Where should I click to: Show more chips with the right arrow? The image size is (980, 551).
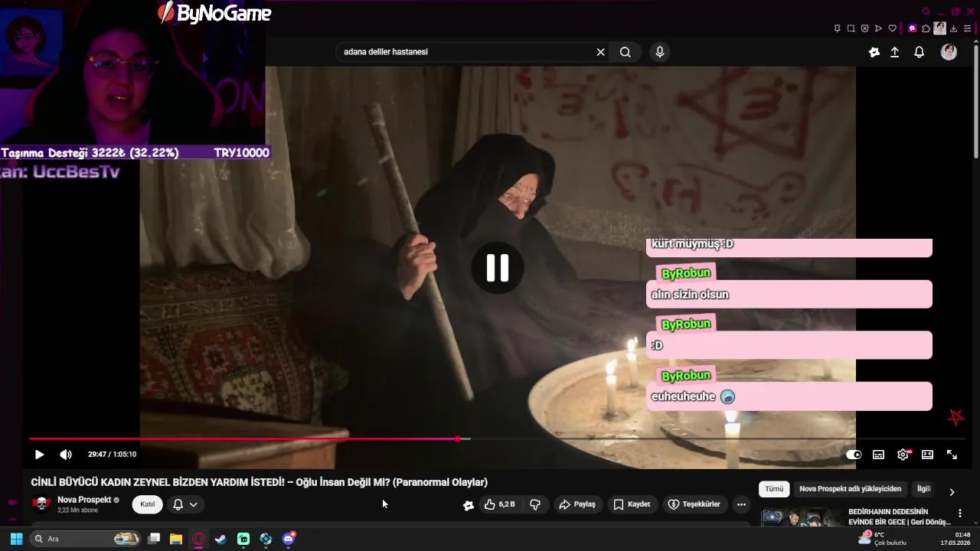point(952,492)
